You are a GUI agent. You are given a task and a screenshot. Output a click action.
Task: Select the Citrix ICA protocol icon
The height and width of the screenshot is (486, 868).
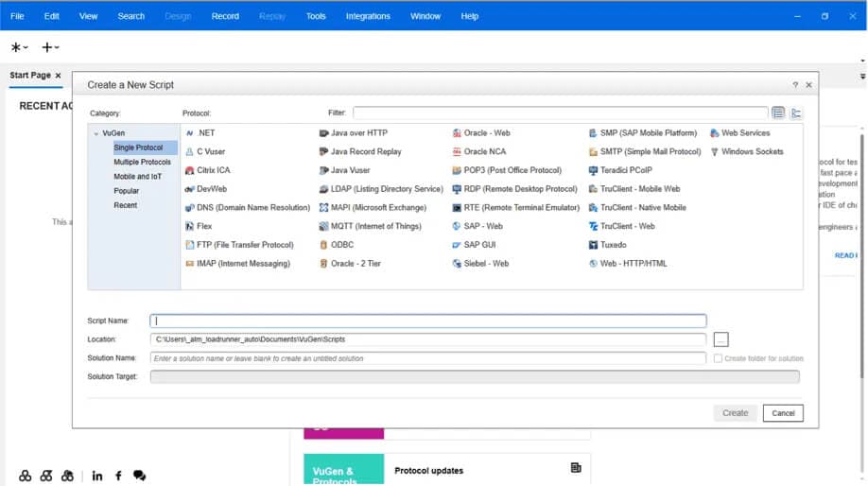click(189, 170)
